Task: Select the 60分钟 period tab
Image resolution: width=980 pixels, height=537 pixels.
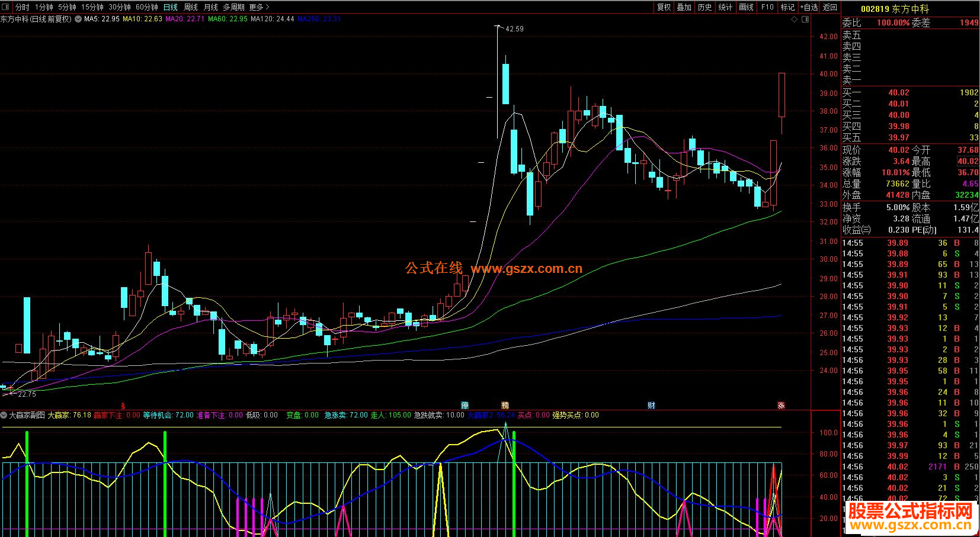Action: click(x=147, y=7)
